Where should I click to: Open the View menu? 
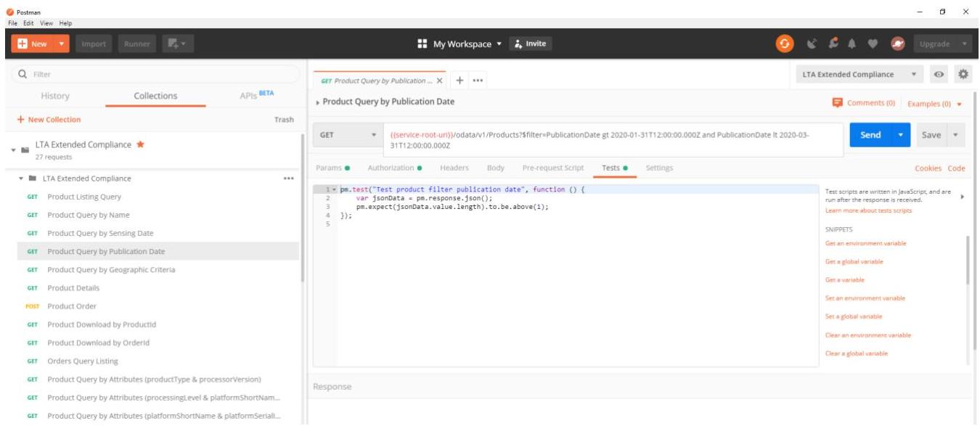[46, 23]
